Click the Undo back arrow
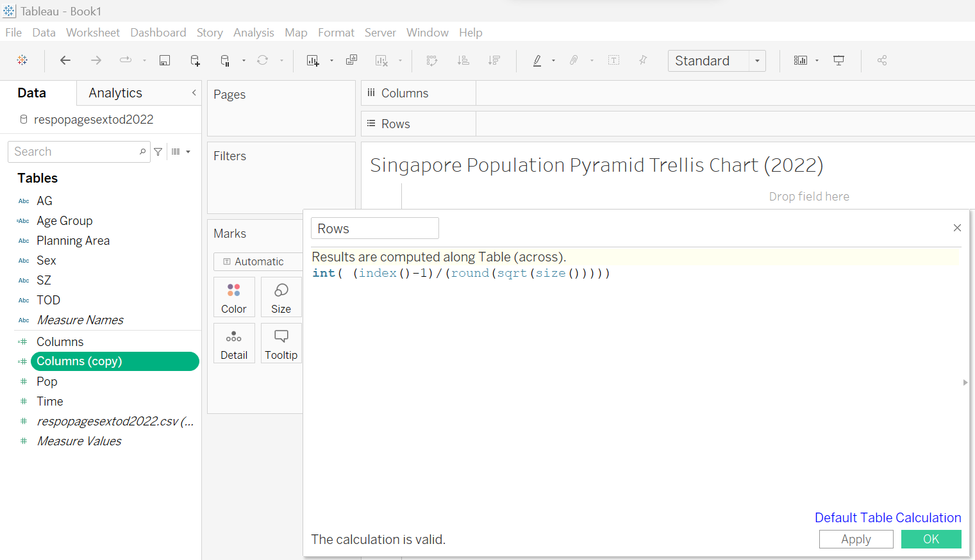 click(65, 60)
